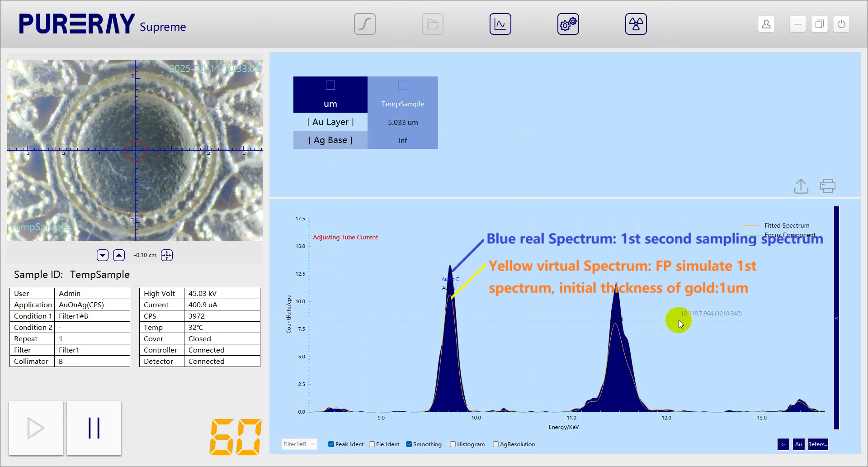Click the export/share results icon

[x=801, y=186]
